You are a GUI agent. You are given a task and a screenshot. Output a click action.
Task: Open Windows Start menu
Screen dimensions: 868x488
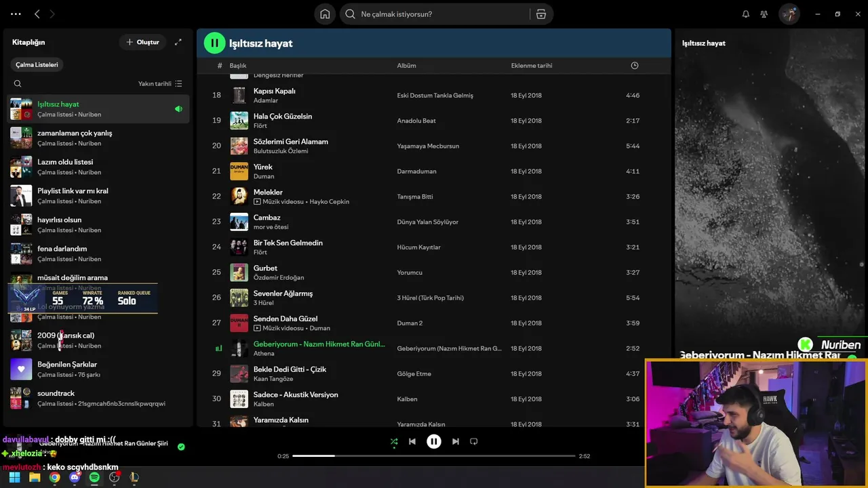pyautogui.click(x=14, y=477)
